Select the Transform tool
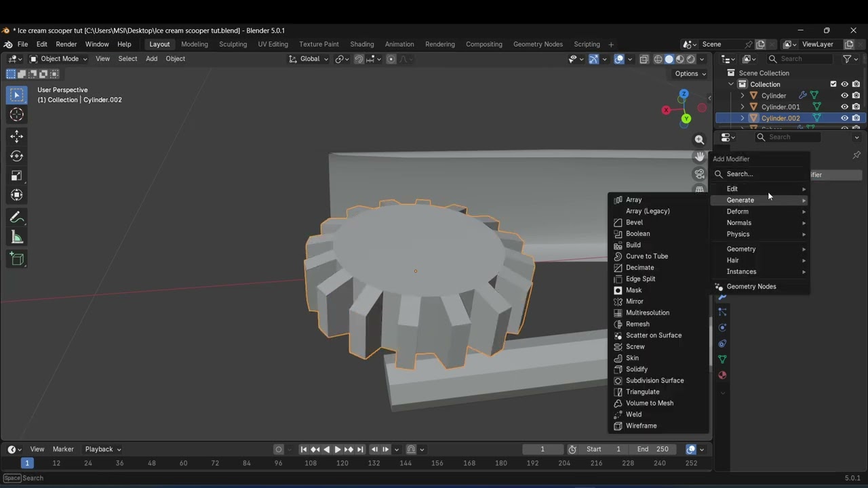Screen dimensions: 868x488 click(x=17, y=195)
